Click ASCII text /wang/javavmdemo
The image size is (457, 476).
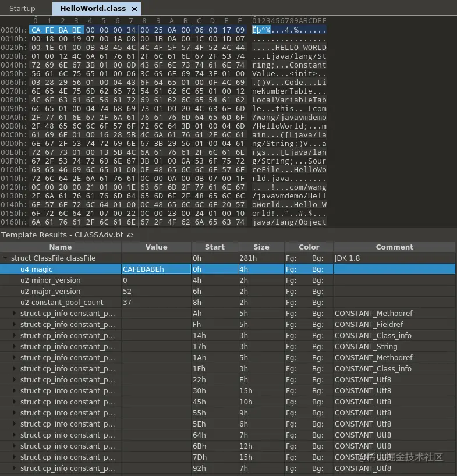click(289, 118)
